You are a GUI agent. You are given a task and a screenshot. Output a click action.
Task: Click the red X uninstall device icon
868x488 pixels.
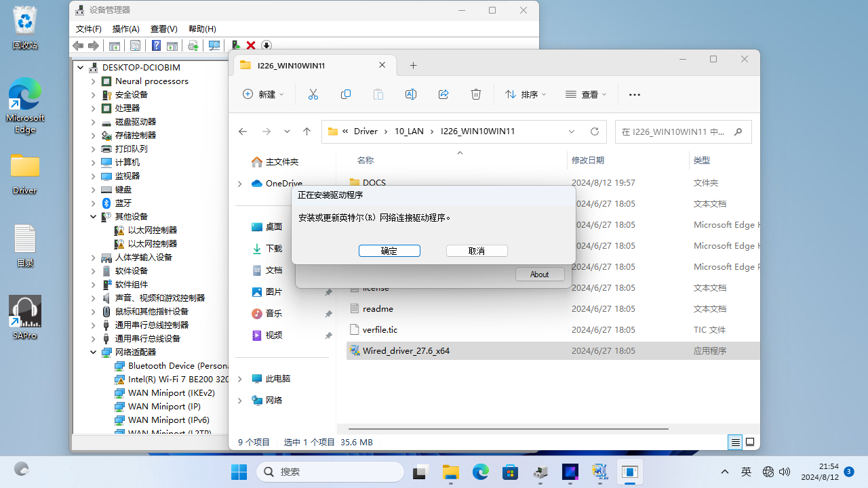click(251, 45)
